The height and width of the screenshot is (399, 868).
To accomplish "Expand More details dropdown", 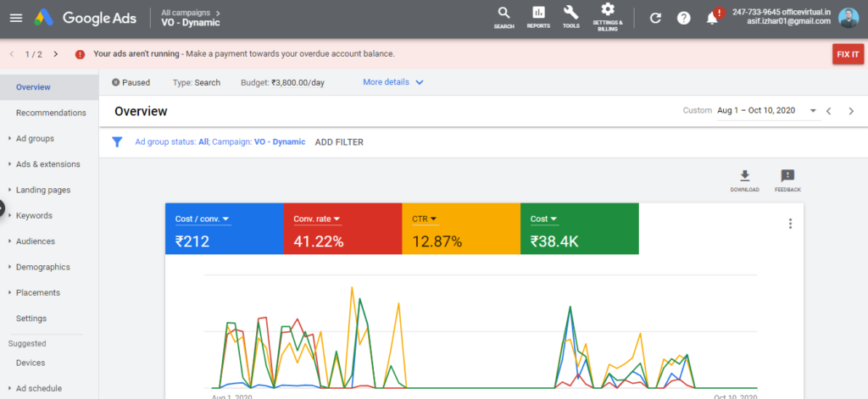I will click(x=393, y=82).
